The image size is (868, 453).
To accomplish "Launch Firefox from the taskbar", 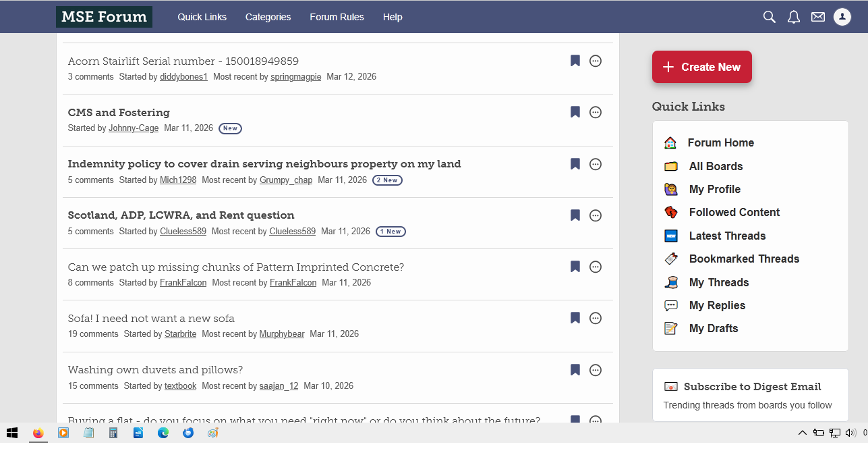I will (x=38, y=434).
